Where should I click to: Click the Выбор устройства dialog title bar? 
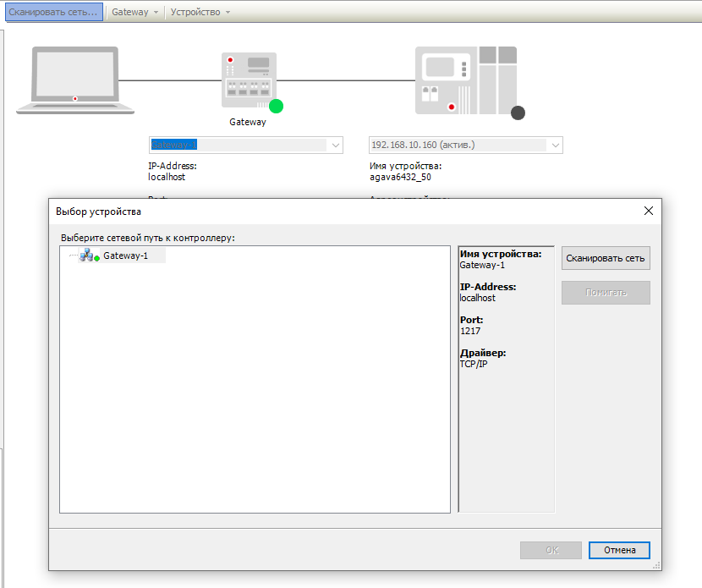click(x=338, y=211)
